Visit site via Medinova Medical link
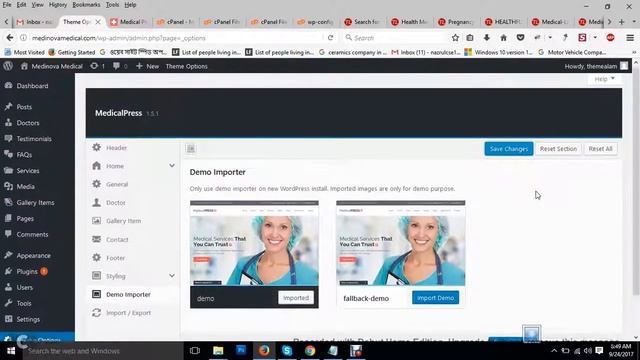Screen dimensions: 640x360 [x=51, y=66]
